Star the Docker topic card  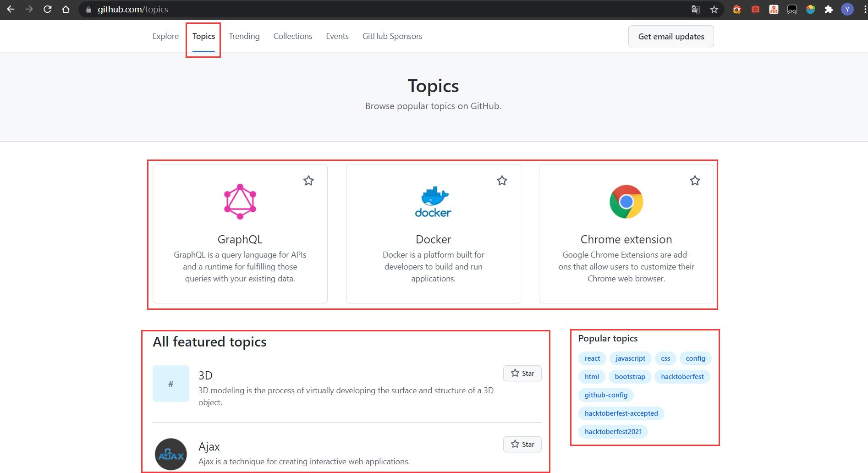[x=502, y=181]
